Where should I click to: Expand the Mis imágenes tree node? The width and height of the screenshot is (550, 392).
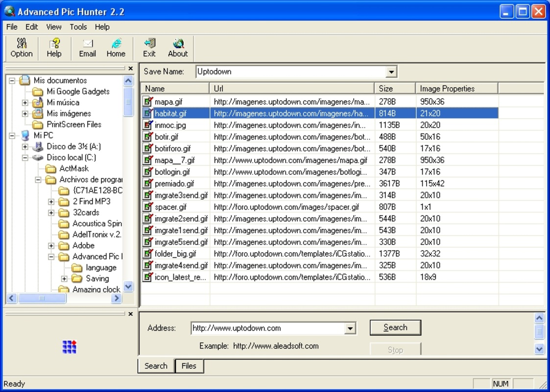pyautogui.click(x=25, y=114)
